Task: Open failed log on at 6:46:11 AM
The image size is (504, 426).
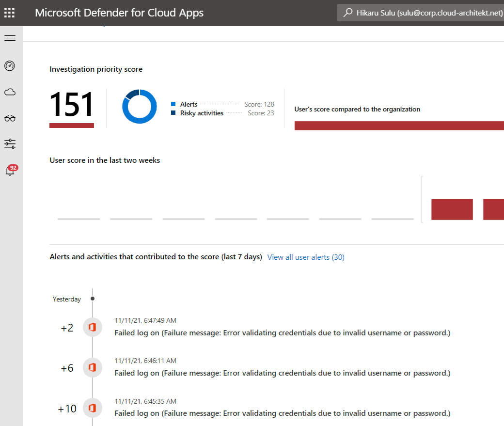Action: click(283, 373)
